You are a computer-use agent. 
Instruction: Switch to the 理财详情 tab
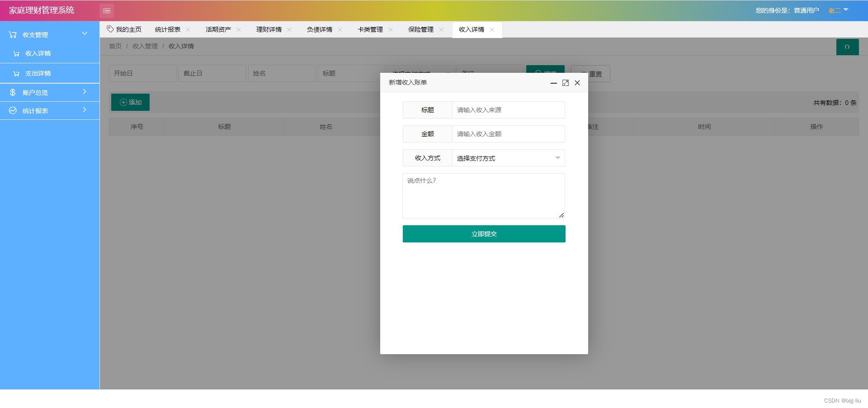269,29
